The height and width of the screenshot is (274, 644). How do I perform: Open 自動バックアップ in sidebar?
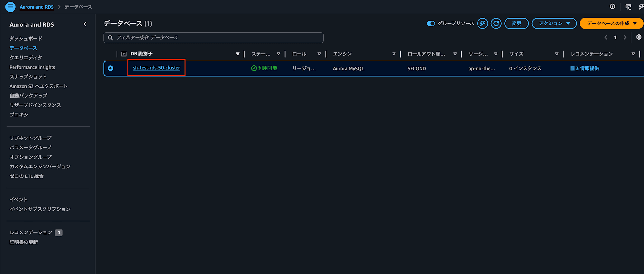pyautogui.click(x=28, y=96)
